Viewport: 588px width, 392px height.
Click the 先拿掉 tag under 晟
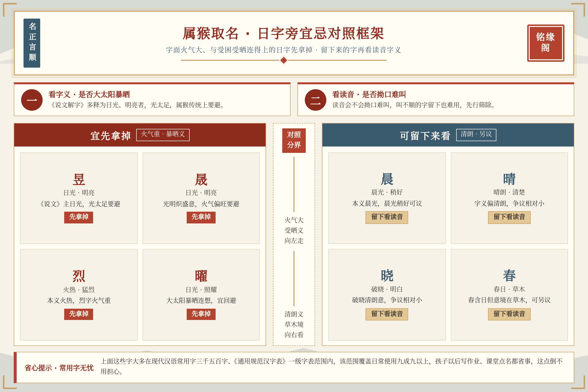click(201, 217)
